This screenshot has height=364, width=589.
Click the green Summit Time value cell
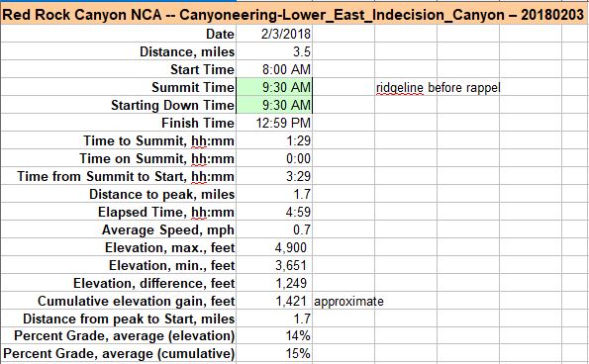click(x=274, y=87)
